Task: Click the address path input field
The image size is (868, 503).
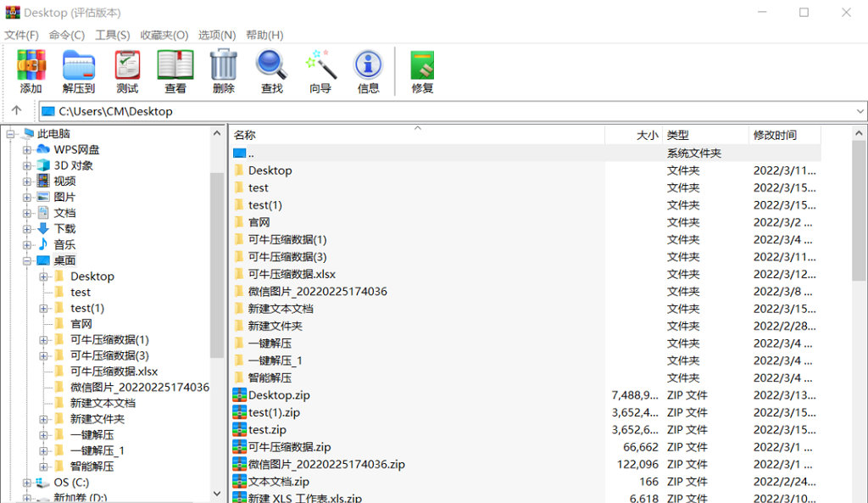Action: pyautogui.click(x=452, y=111)
